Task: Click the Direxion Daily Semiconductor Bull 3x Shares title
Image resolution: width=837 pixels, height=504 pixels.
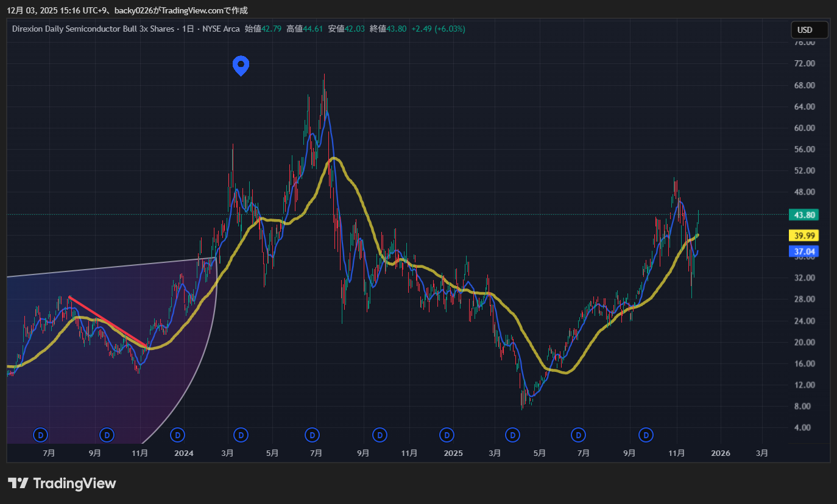Action: tap(93, 29)
